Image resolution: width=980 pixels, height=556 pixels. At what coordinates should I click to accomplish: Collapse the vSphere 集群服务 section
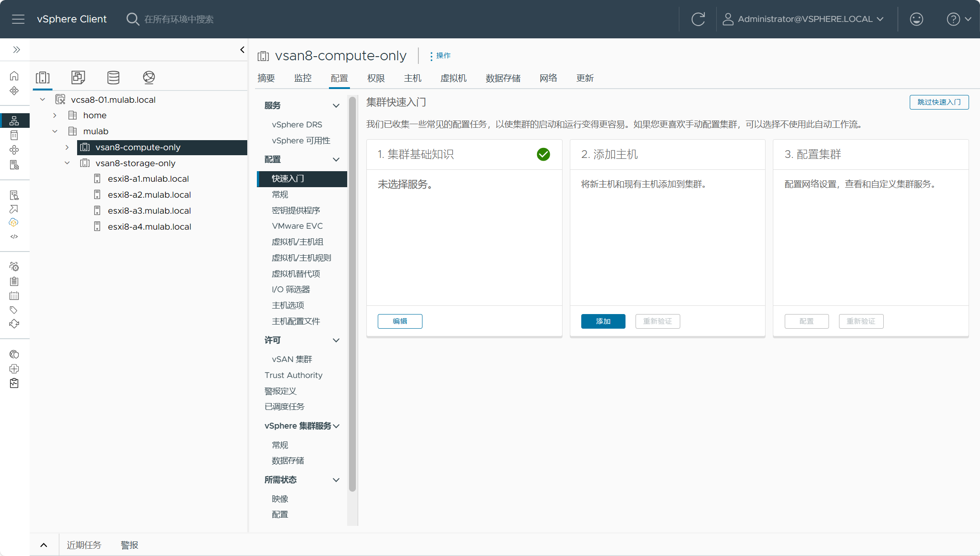click(x=336, y=426)
